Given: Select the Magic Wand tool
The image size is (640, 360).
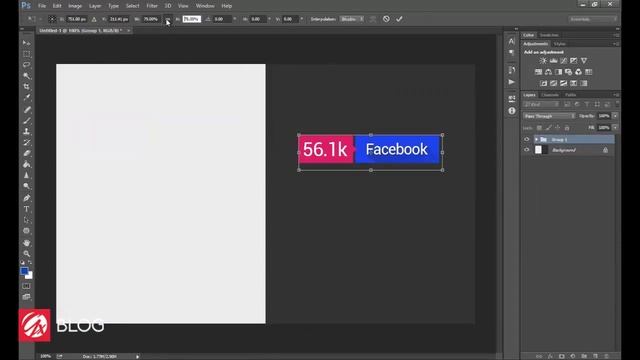Looking at the screenshot, I should tap(27, 76).
